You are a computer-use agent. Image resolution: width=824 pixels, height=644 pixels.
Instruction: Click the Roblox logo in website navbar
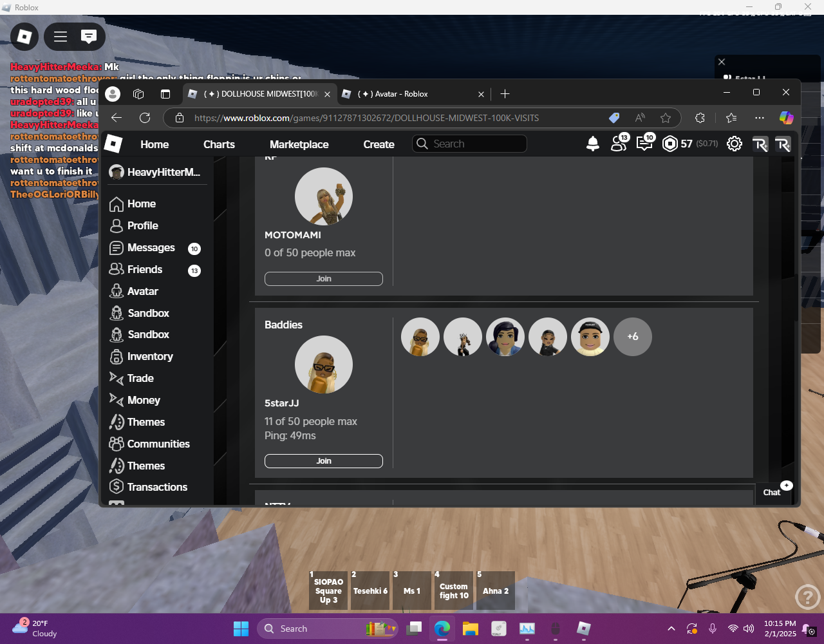tap(113, 144)
